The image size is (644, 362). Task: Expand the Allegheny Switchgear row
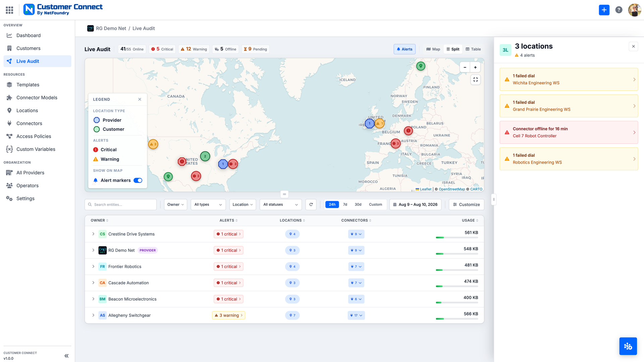[93, 315]
